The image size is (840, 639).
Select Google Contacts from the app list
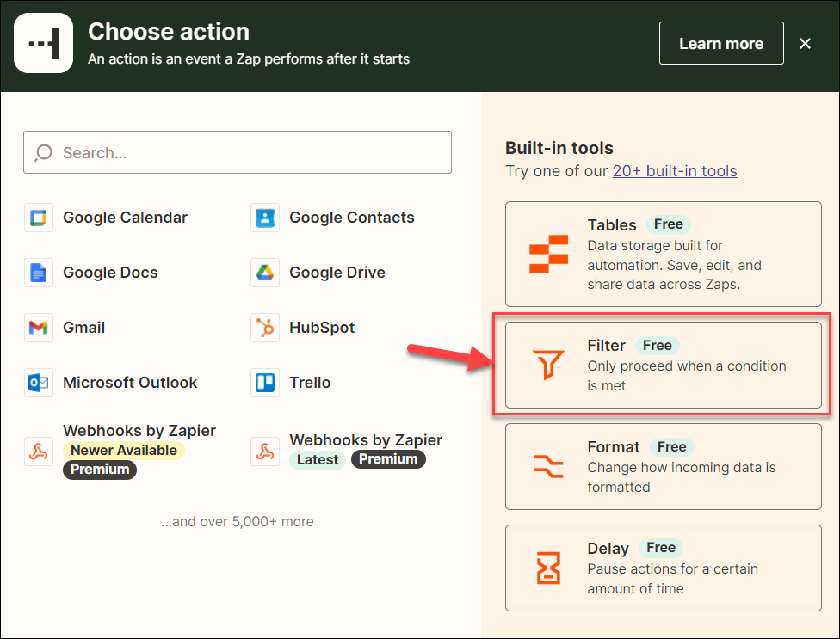[352, 218]
